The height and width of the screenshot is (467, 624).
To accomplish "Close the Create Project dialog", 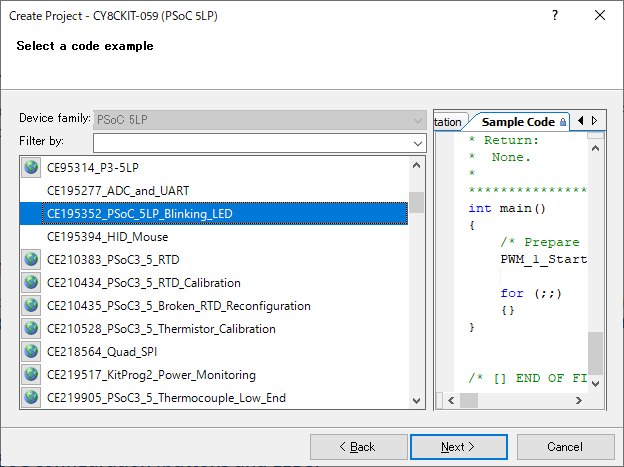I will pyautogui.click(x=600, y=15).
